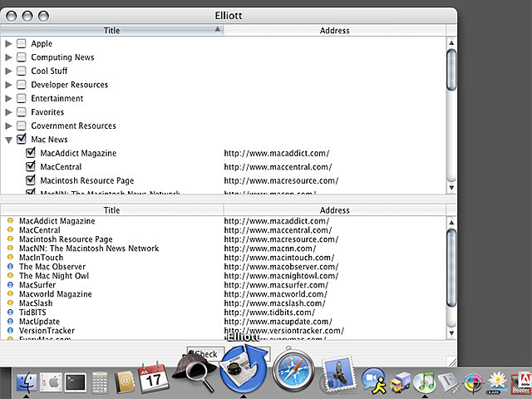Select the MacUpdate row
This screenshot has height=399, width=532.
[224, 322]
